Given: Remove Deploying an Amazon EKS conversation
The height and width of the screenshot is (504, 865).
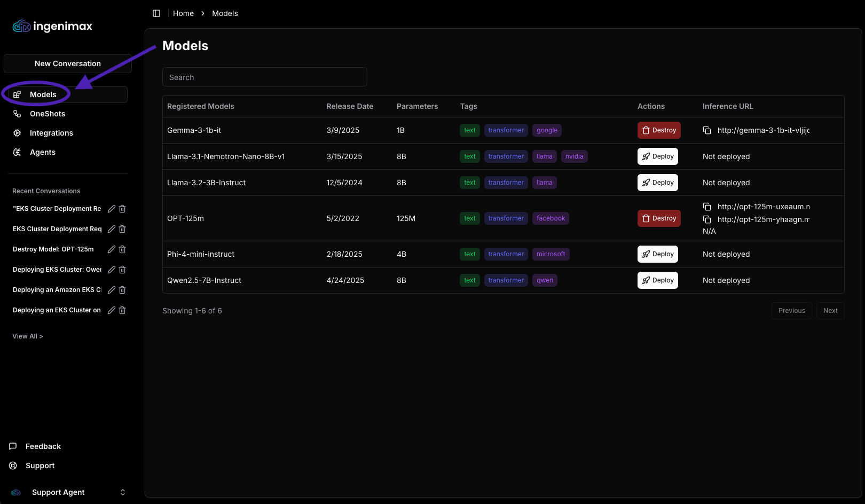Looking at the screenshot, I should (122, 290).
